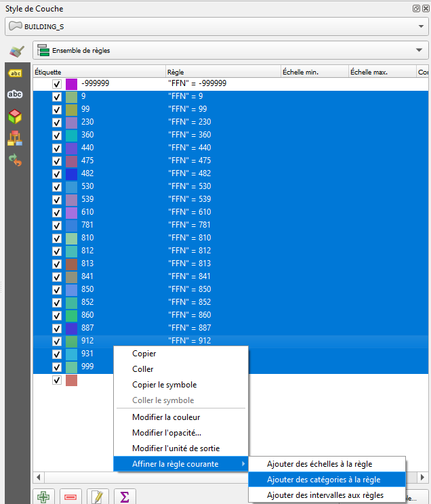
Task: Add a new rule with green plus
Action: (43, 497)
